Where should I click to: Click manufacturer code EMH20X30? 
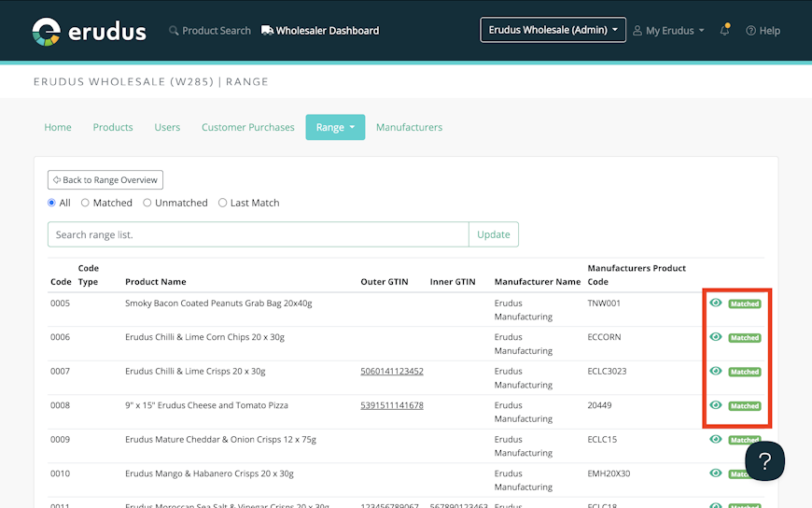(609, 473)
